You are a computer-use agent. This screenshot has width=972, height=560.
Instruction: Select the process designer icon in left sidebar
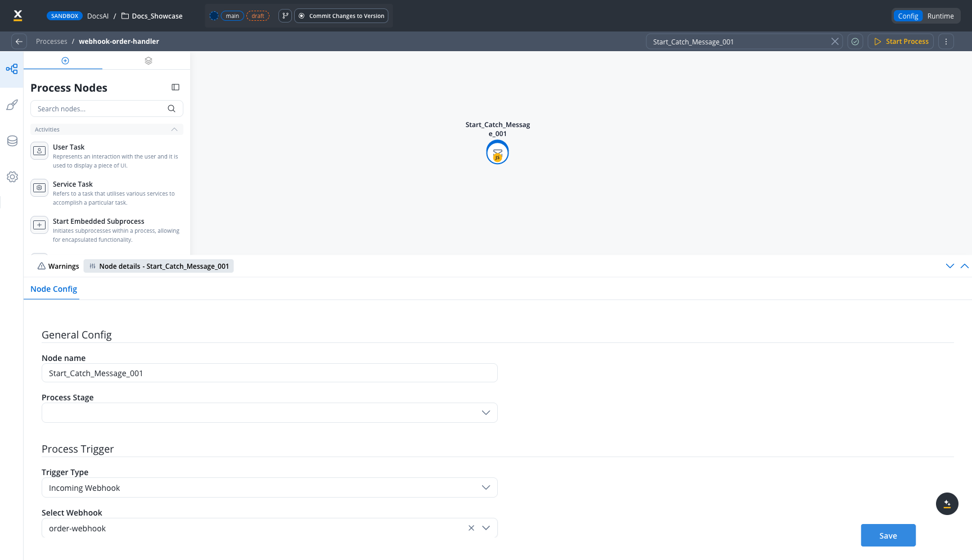[x=12, y=69]
